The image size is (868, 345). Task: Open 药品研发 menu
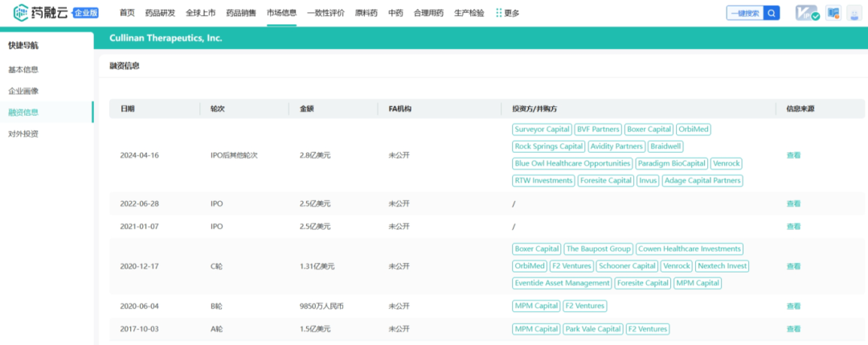point(160,14)
